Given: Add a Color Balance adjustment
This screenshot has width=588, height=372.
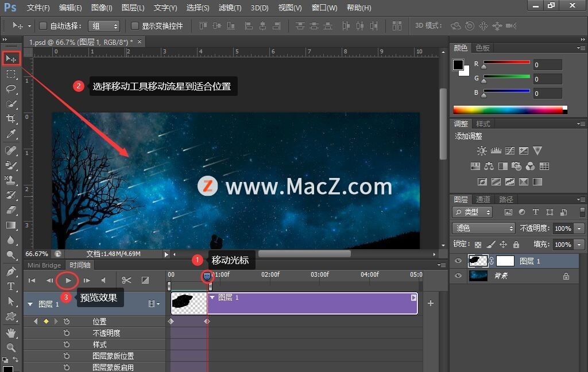Looking at the screenshot, I should (x=489, y=166).
